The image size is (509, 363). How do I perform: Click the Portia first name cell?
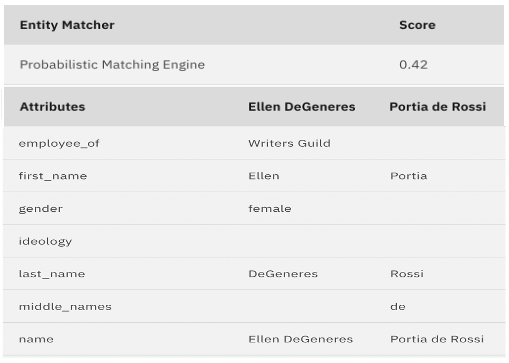(409, 176)
